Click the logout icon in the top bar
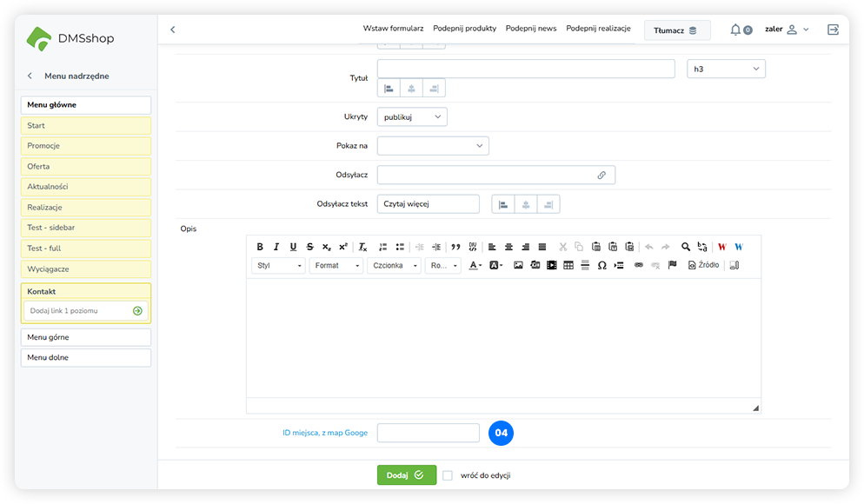Viewport: 864px width, 504px height. click(x=833, y=30)
